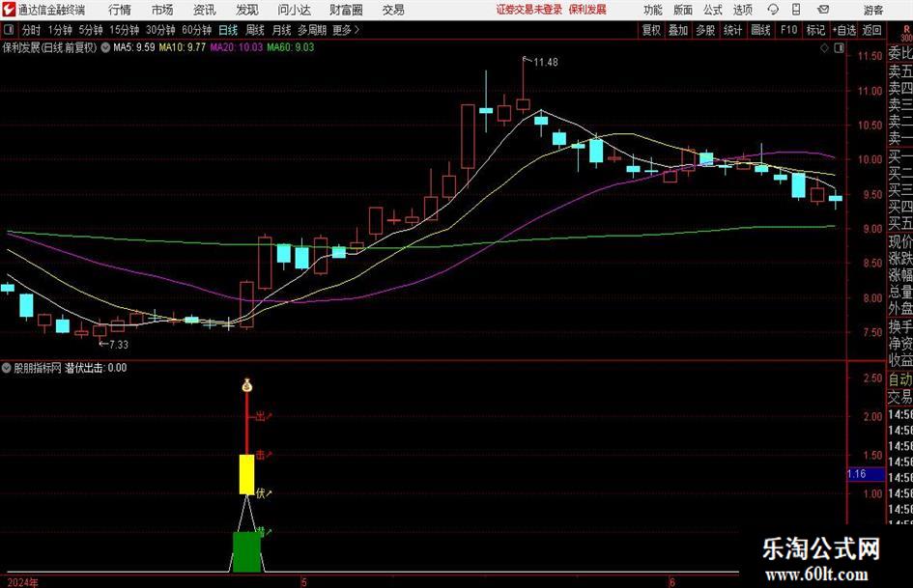Click the MA10: 9.77 indicator label
The width and height of the screenshot is (913, 588).
[x=183, y=47]
